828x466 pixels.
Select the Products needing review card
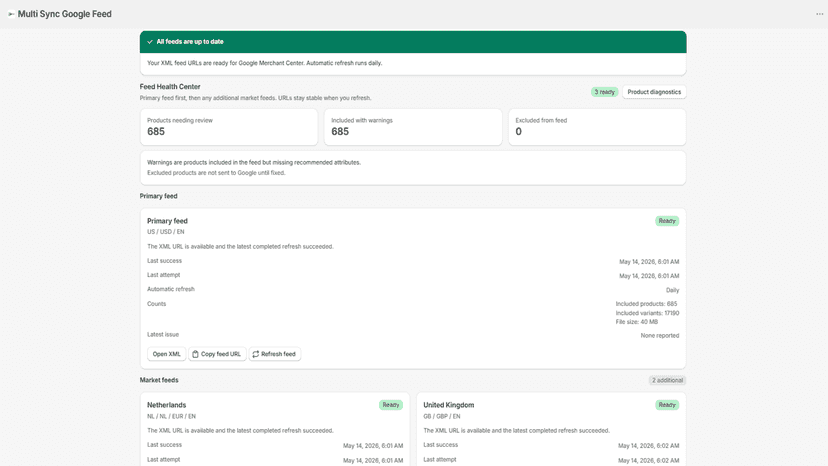click(229, 127)
